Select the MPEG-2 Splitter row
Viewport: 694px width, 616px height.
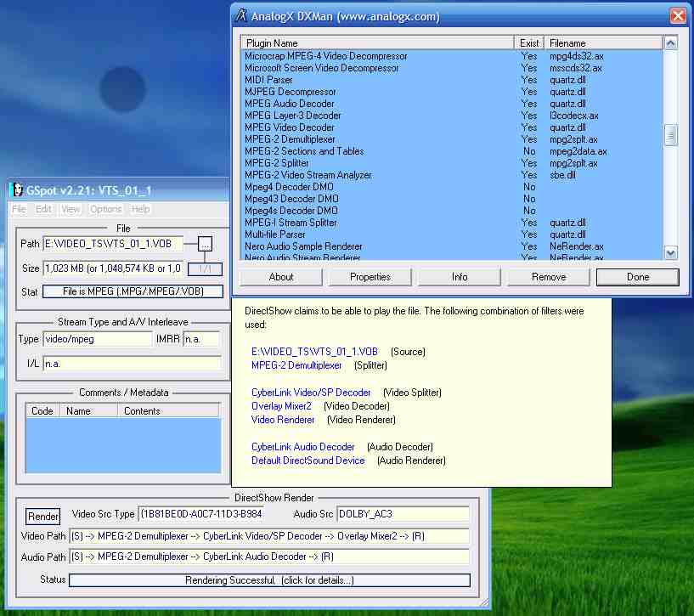pyautogui.click(x=453, y=163)
